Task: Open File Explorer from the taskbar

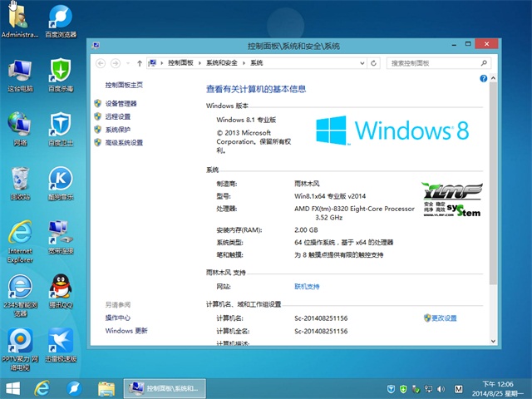Action: (106, 388)
